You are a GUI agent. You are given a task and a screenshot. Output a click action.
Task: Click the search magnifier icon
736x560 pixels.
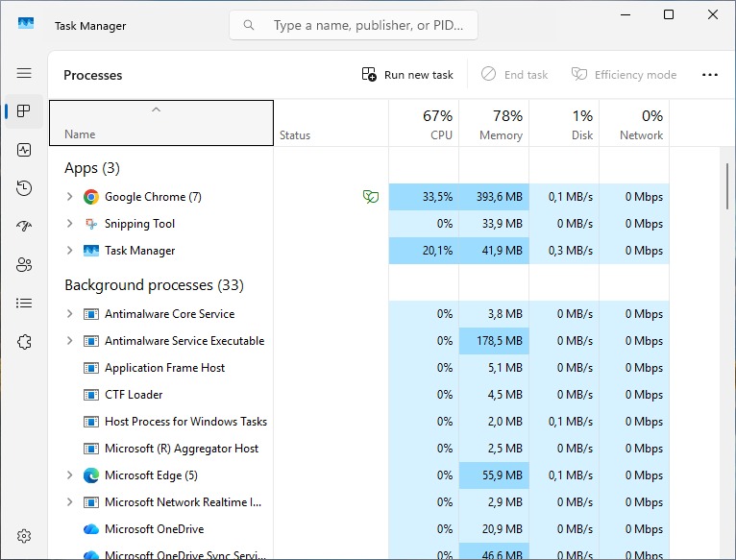pyautogui.click(x=249, y=25)
